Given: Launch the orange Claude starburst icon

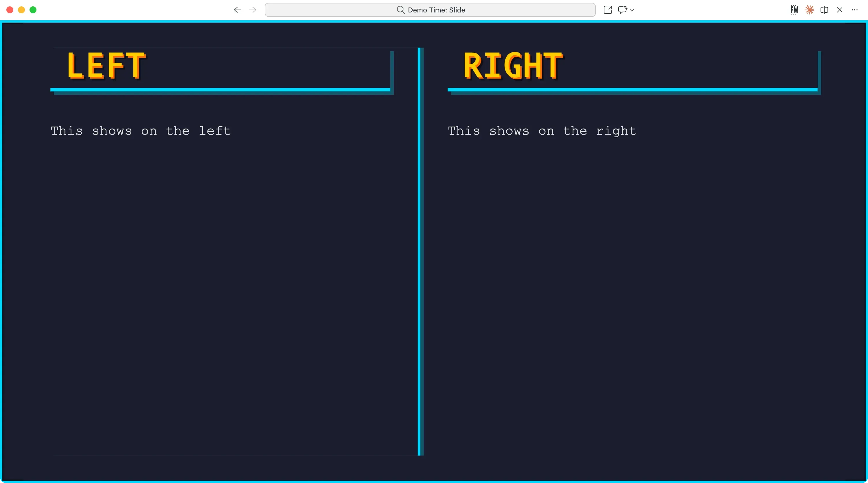Looking at the screenshot, I should click(x=809, y=10).
